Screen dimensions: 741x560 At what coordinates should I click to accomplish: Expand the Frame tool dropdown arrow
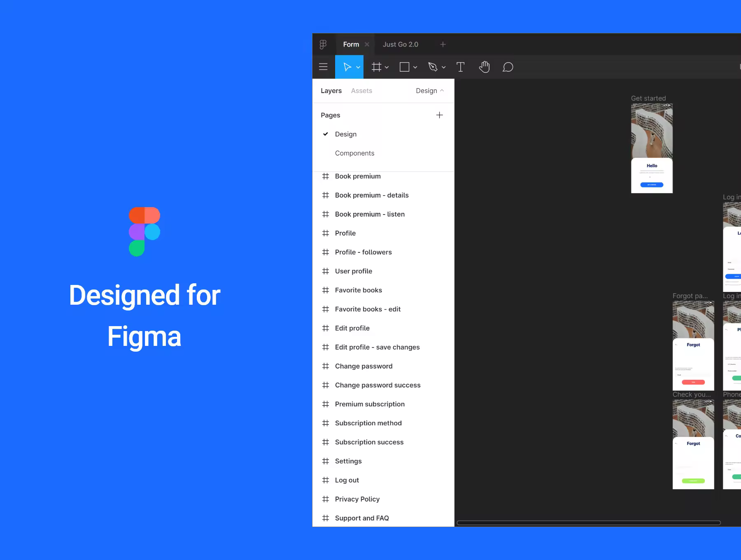pos(387,67)
